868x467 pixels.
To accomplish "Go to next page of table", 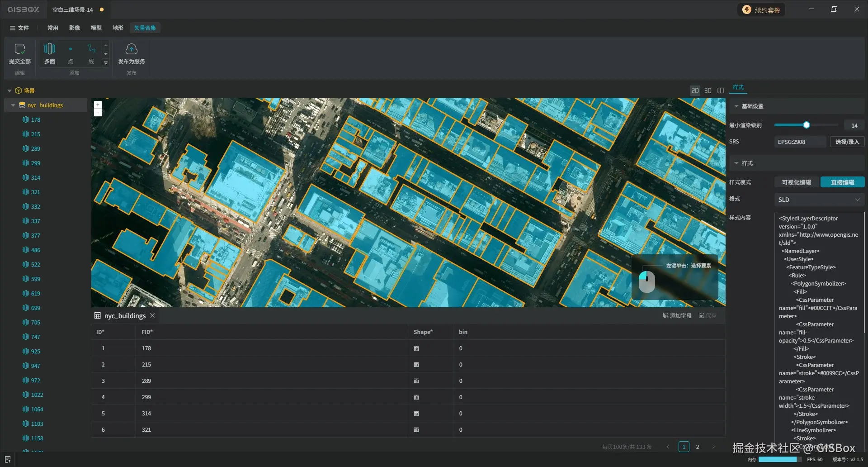I will tap(713, 447).
